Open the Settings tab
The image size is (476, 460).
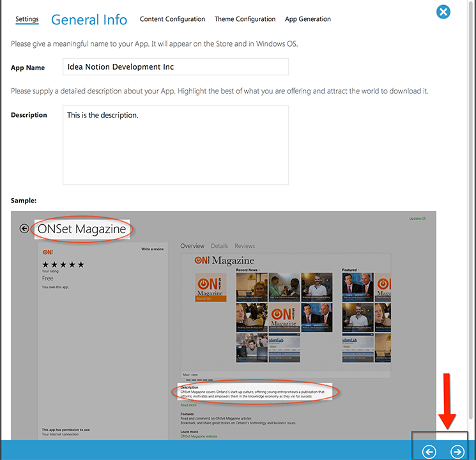click(27, 19)
